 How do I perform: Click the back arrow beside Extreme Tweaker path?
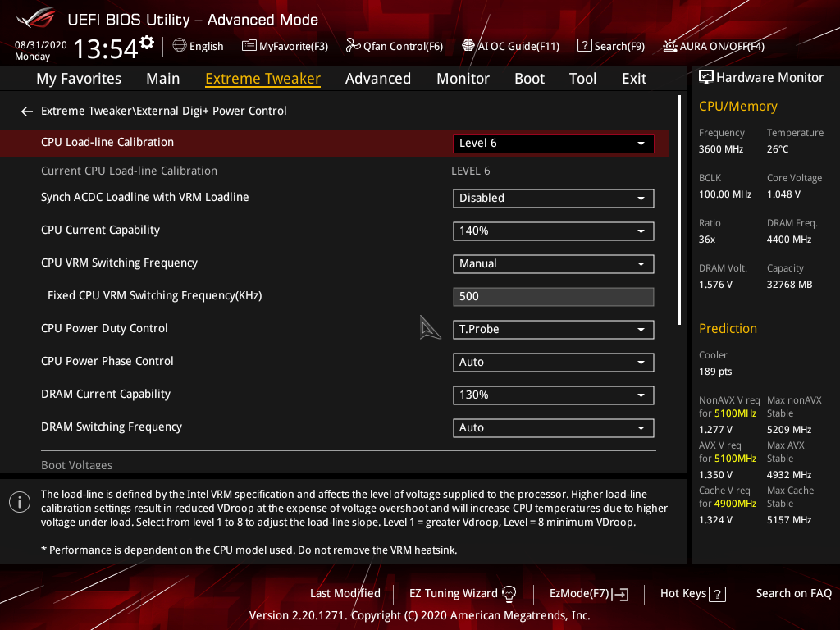click(27, 111)
